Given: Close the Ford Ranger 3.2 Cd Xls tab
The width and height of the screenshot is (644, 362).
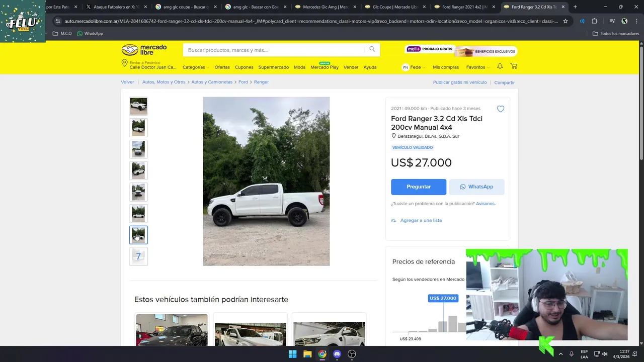Looking at the screenshot, I should [x=563, y=7].
